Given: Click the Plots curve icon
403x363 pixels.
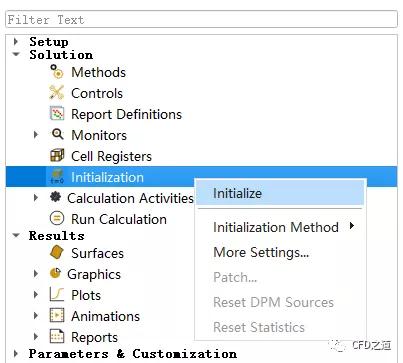Looking at the screenshot, I should tap(57, 294).
